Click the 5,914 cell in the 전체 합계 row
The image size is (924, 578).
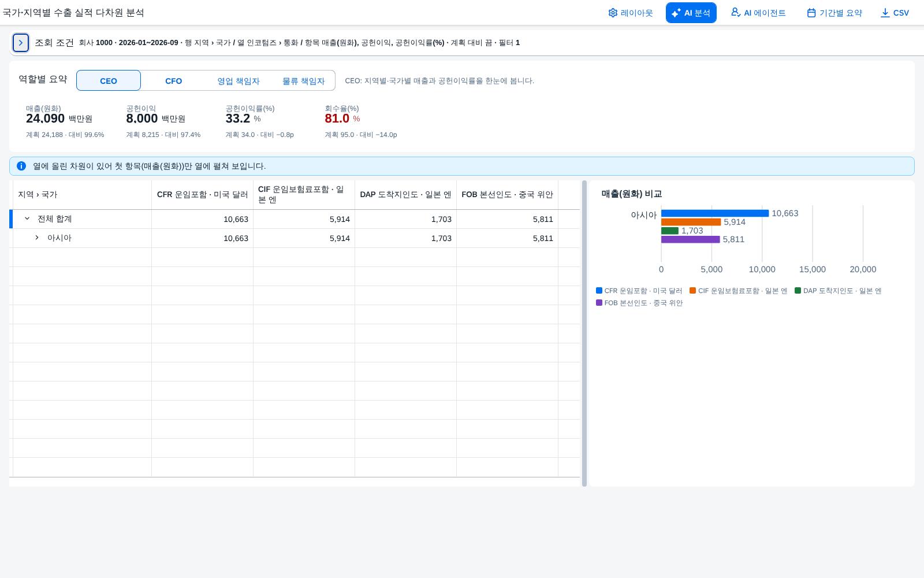point(304,219)
